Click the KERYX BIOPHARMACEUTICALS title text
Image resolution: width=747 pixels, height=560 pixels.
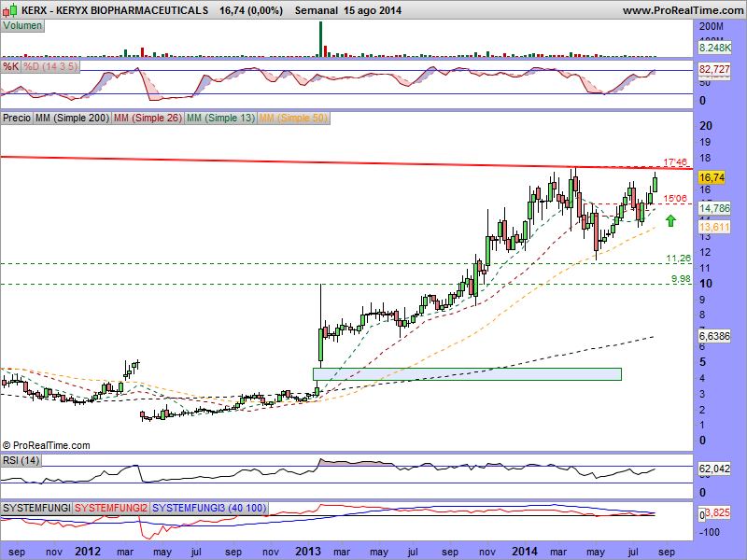pos(132,10)
